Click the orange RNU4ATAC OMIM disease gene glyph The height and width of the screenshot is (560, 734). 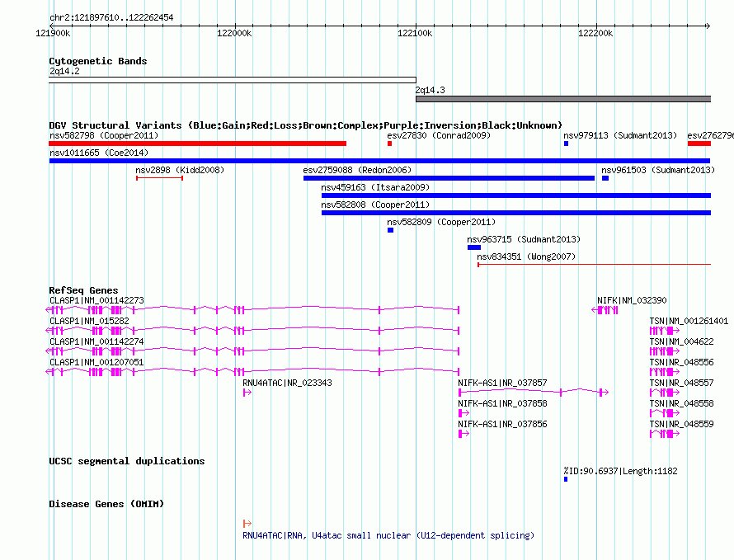(247, 524)
